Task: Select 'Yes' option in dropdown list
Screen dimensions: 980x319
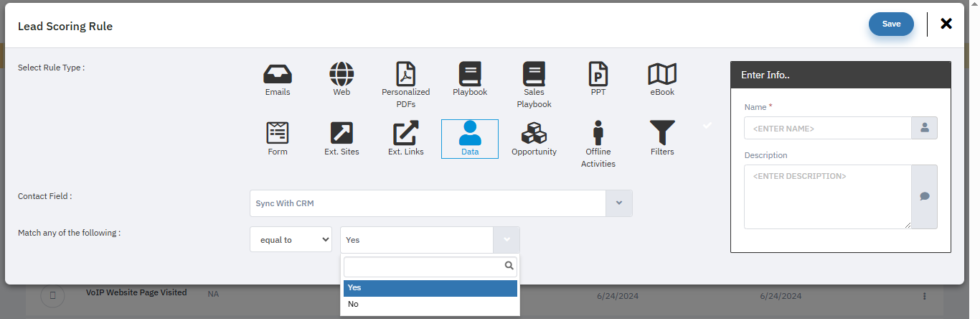Action: pos(430,287)
